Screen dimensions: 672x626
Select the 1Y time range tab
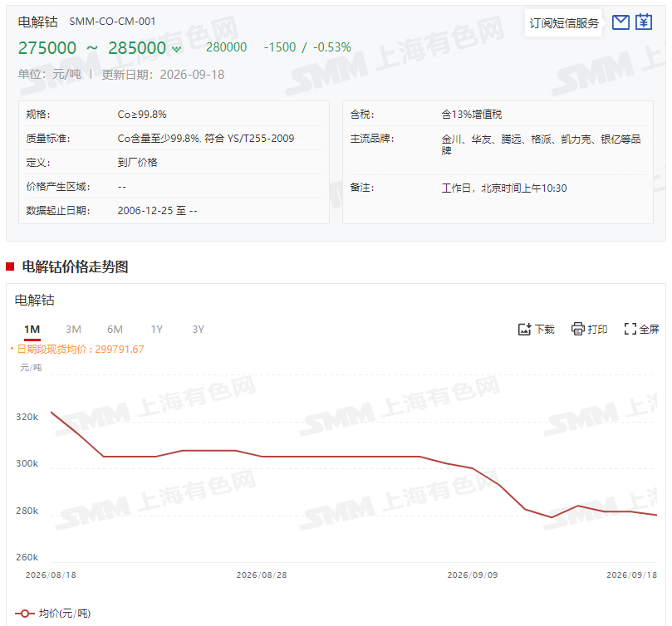(156, 330)
